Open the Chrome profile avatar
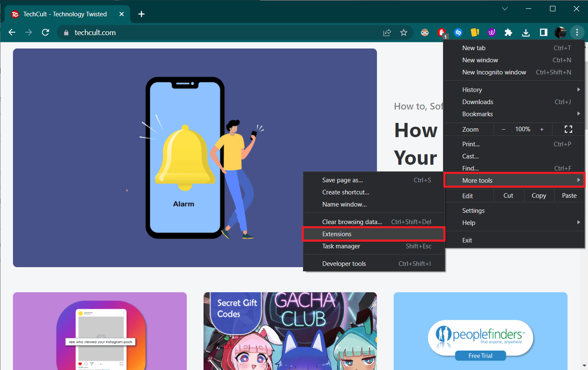 560,32
